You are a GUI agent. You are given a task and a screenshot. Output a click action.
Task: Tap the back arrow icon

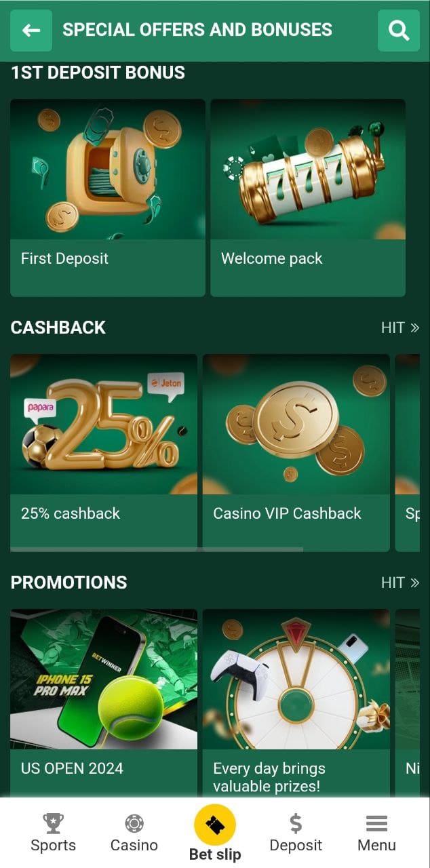pos(31,31)
